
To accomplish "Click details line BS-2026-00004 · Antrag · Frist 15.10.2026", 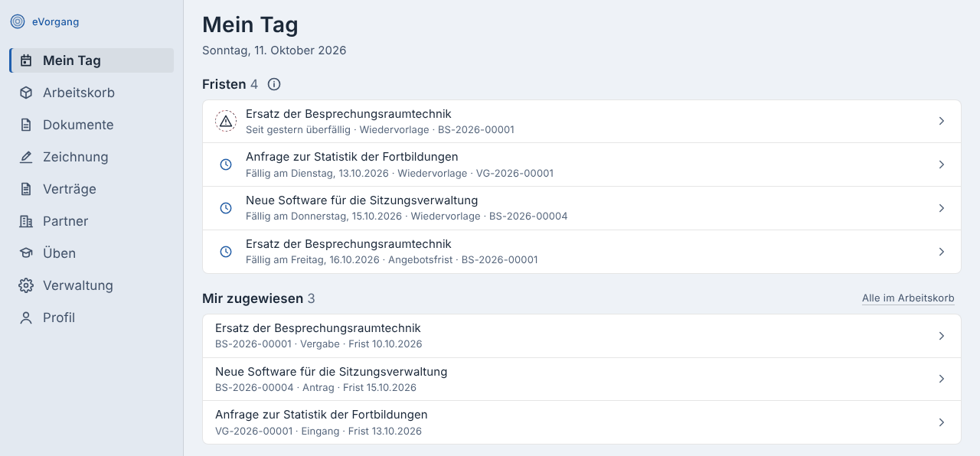I will click(x=315, y=388).
